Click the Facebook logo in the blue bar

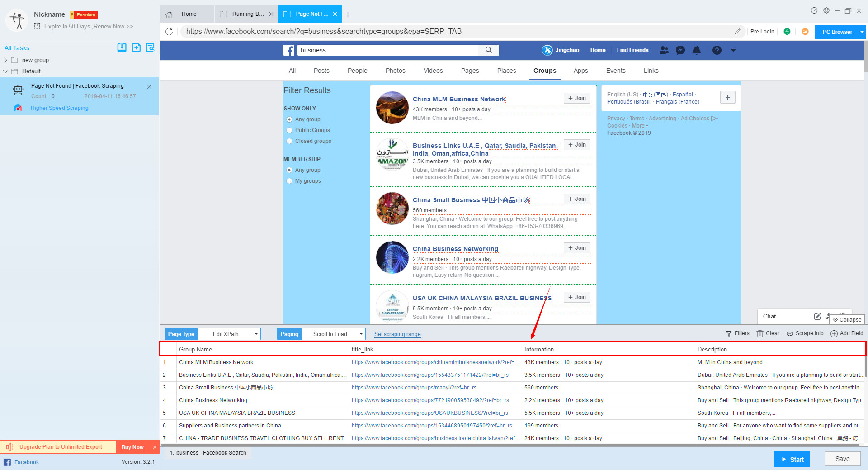click(289, 50)
